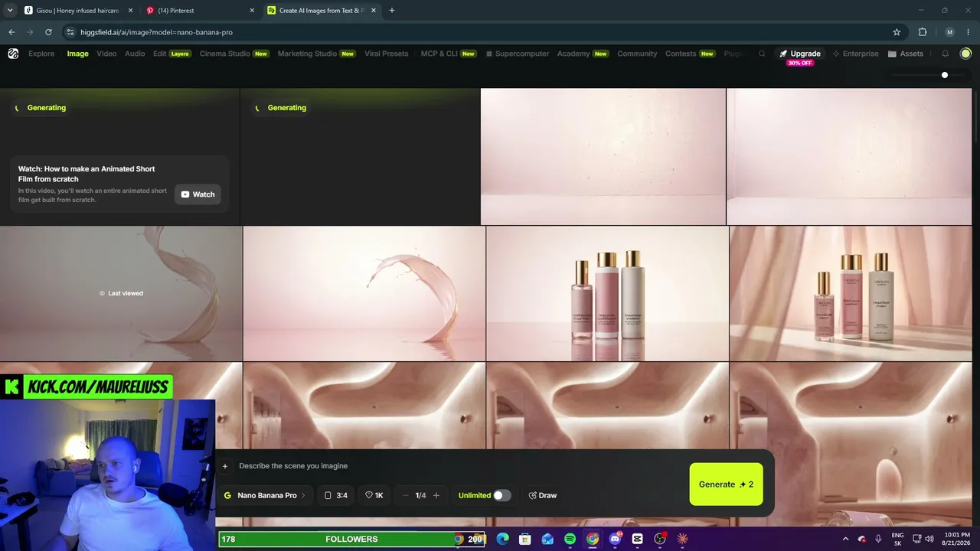Open Spotify from the taskbar
This screenshot has width=980, height=551.
[570, 539]
